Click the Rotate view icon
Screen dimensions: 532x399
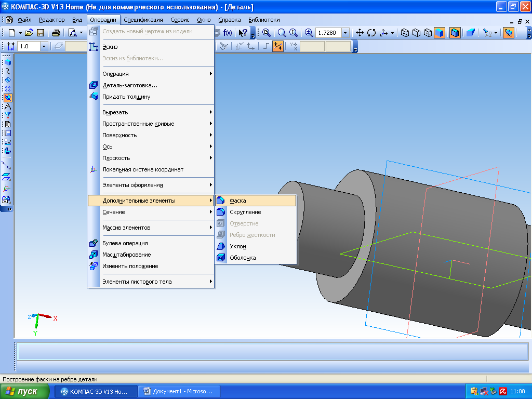[x=371, y=33]
